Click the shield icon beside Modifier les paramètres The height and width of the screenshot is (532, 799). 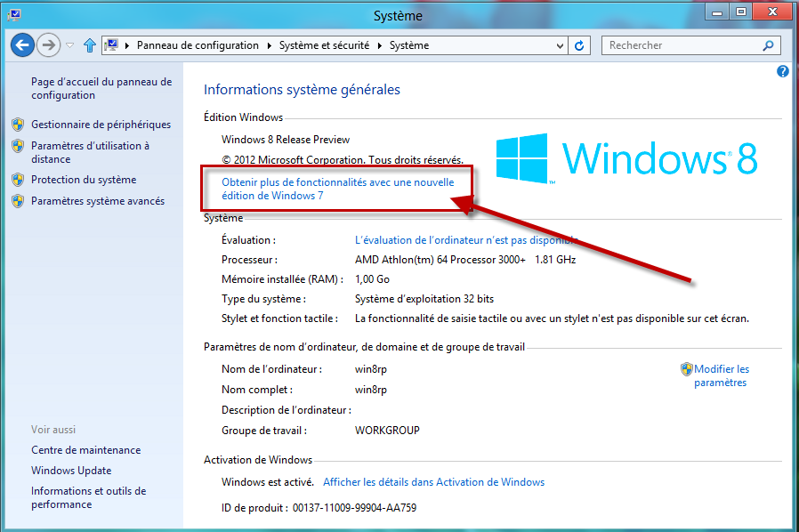pos(686,369)
